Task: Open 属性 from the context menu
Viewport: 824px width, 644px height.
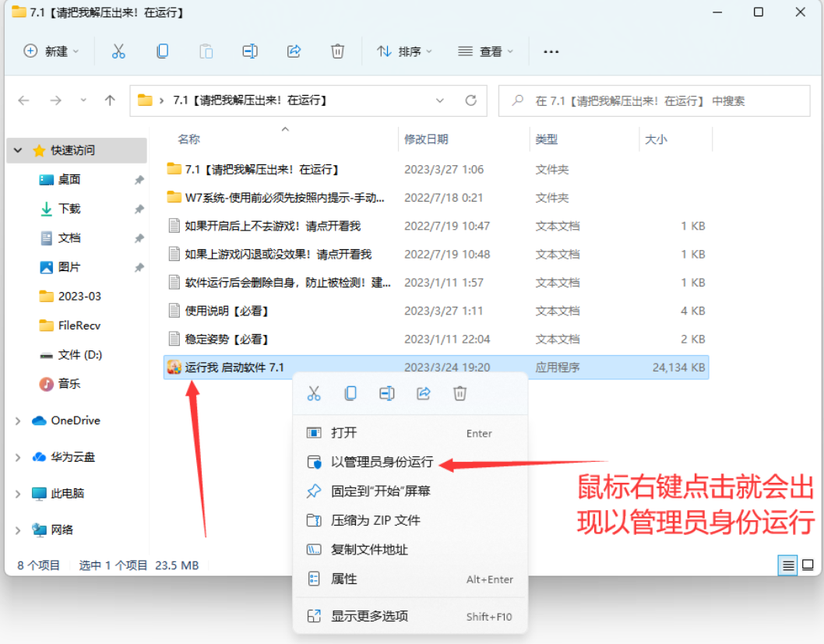Action: (410, 579)
